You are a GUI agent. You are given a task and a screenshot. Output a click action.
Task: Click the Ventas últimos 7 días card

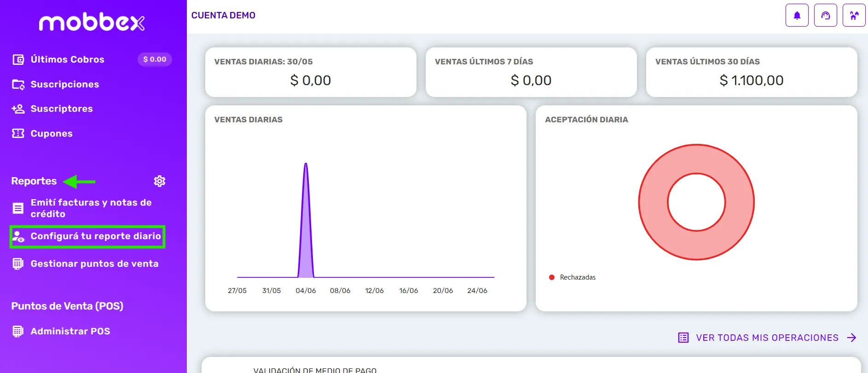click(x=531, y=72)
